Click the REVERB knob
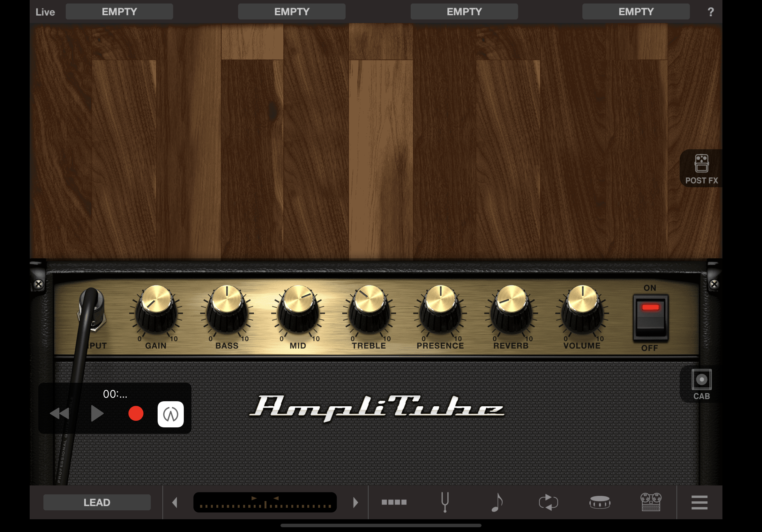The width and height of the screenshot is (762, 532). click(512, 309)
